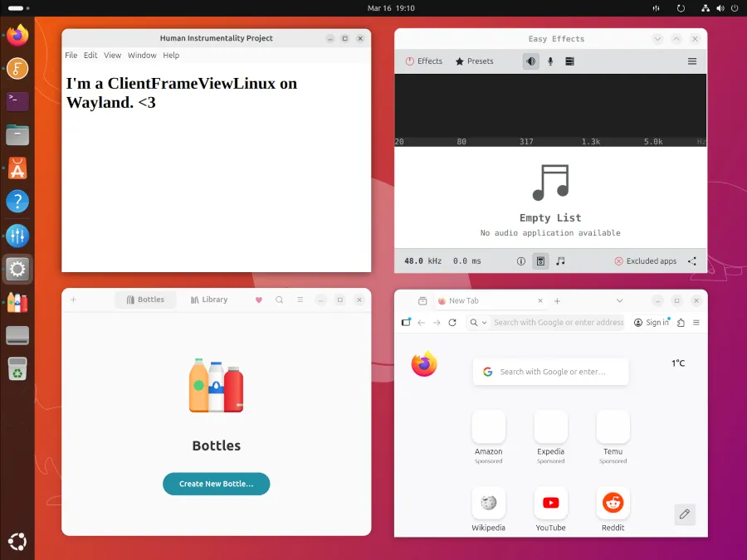
Task: Click the Firefox reload page icon
Action: click(x=452, y=323)
